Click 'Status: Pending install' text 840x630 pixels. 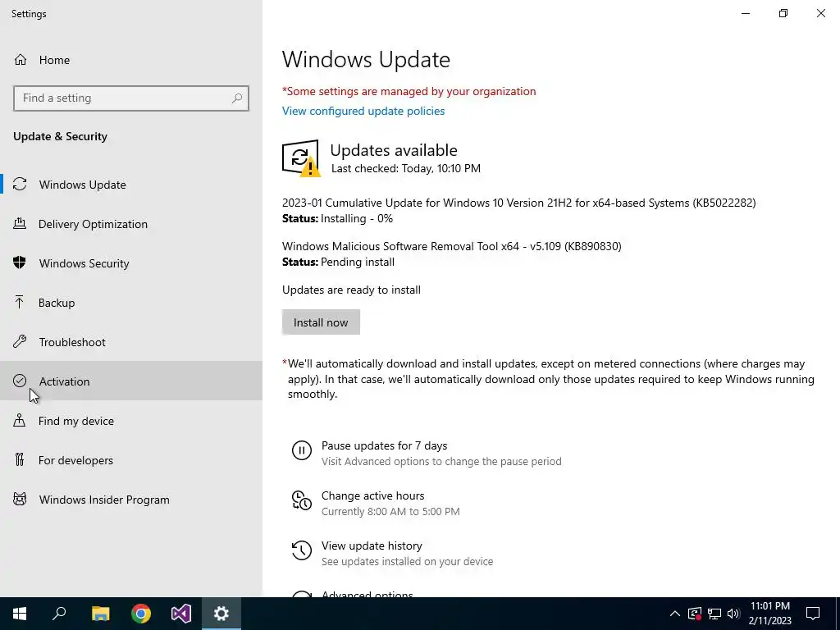tap(338, 262)
